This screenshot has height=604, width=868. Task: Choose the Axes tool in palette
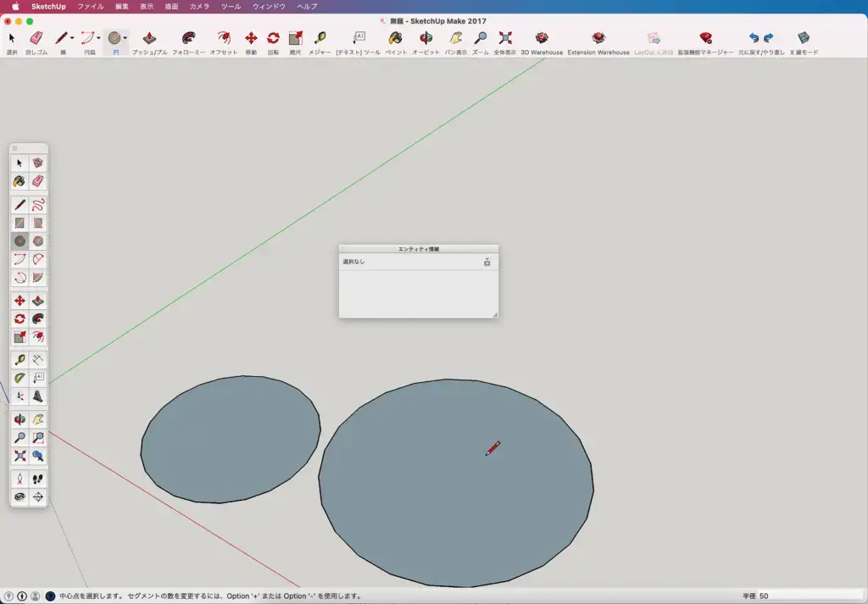tap(19, 396)
